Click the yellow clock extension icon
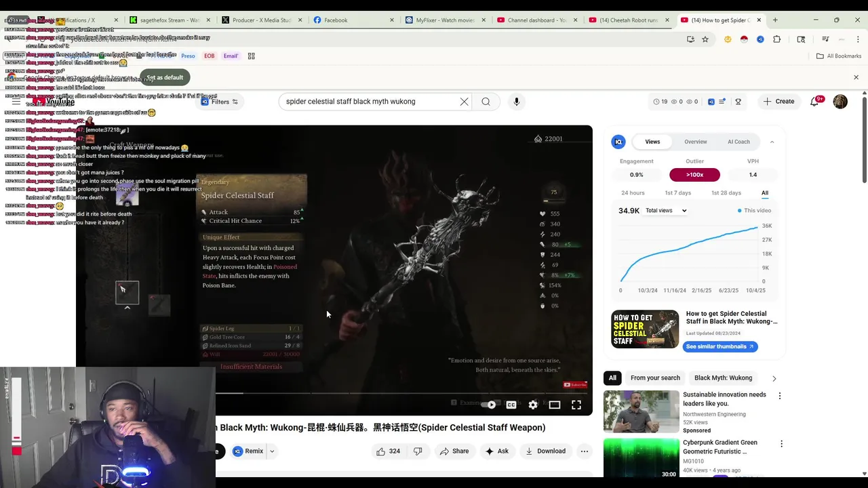 [x=728, y=39]
